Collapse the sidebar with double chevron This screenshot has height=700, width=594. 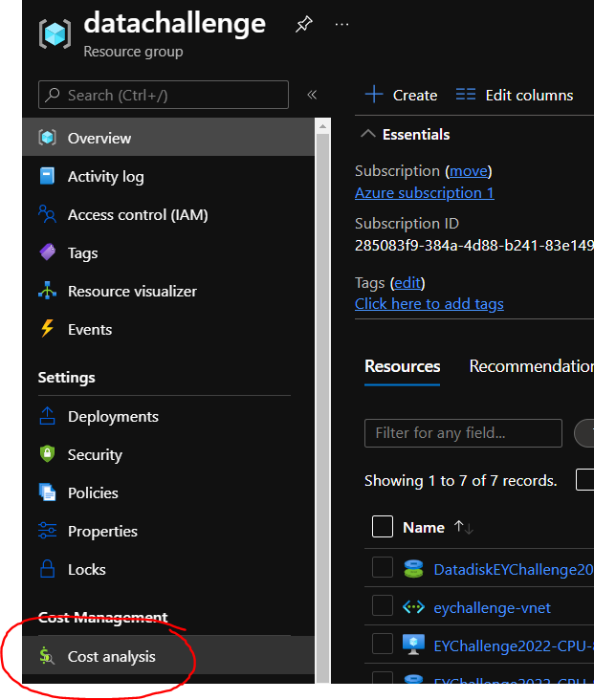(x=312, y=95)
